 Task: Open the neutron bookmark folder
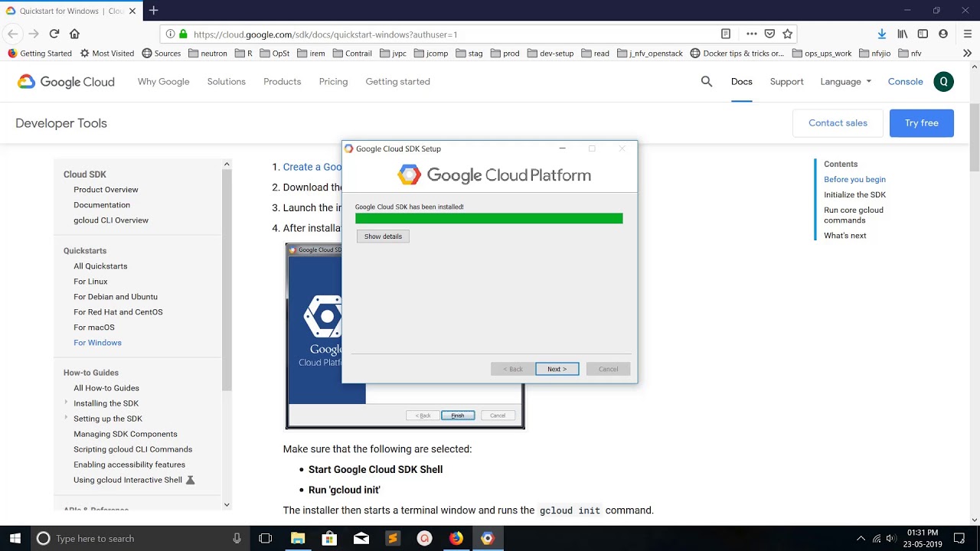point(207,54)
